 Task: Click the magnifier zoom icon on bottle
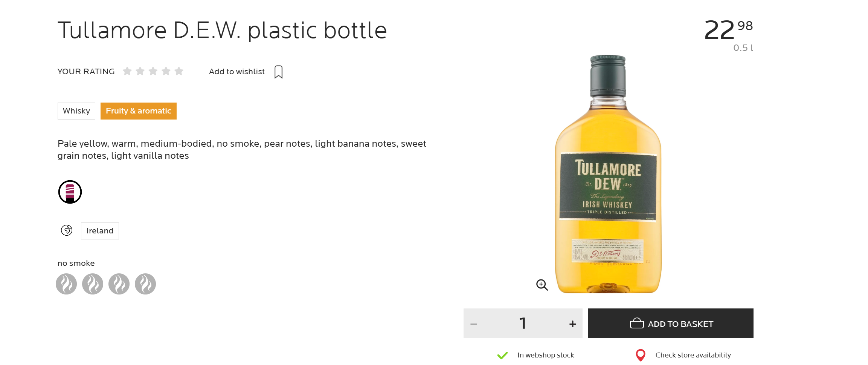pos(542,285)
